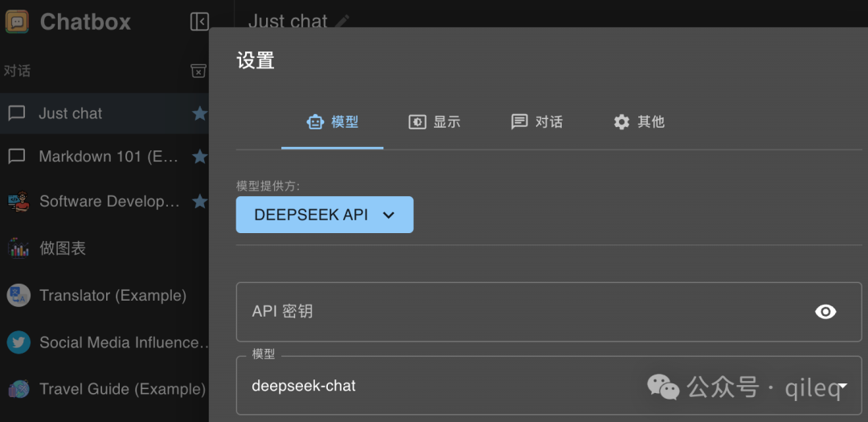Click the robot icon on the 模型 tab

(x=315, y=122)
